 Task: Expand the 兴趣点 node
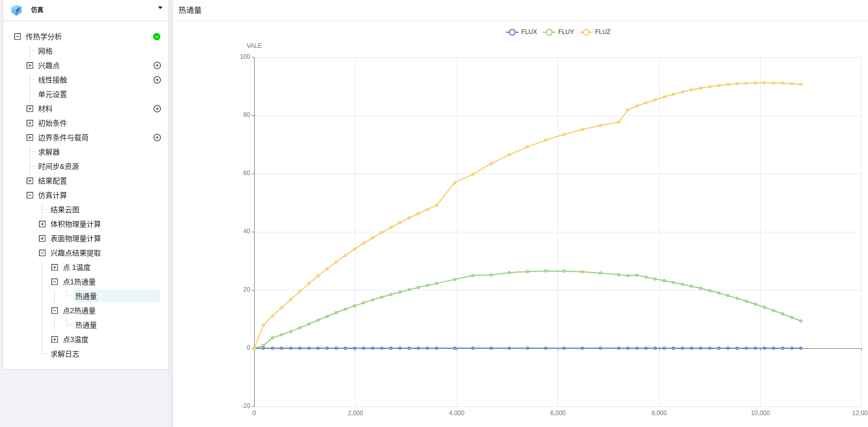(30, 65)
